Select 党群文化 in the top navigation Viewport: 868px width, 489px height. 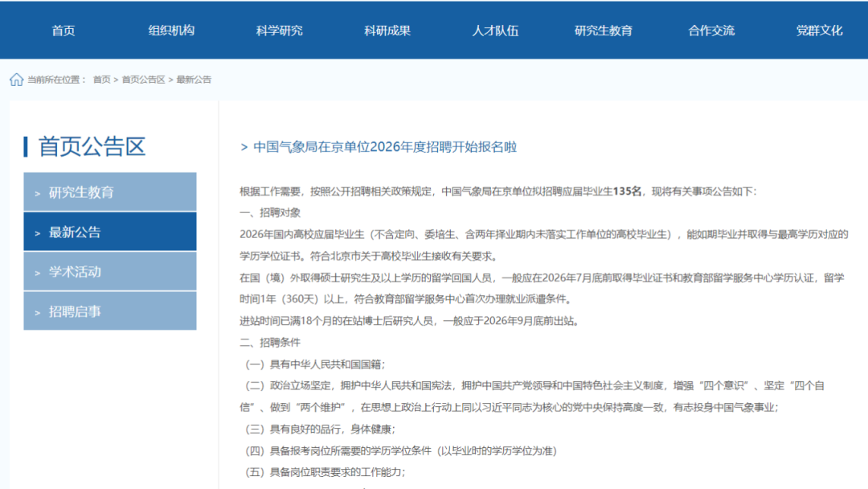(x=819, y=31)
